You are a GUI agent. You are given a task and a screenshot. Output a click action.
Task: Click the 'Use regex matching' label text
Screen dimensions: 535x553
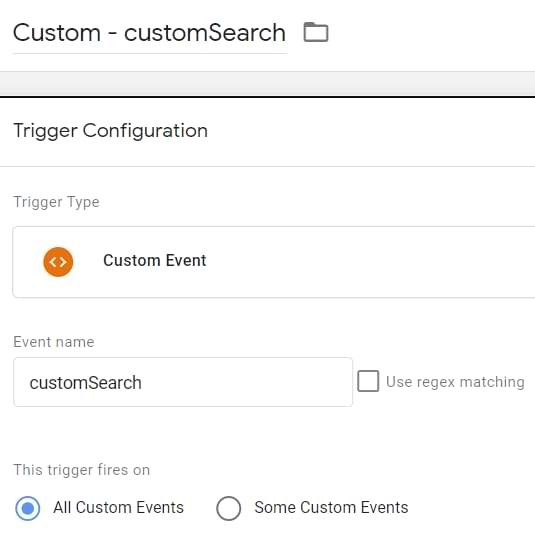point(455,382)
